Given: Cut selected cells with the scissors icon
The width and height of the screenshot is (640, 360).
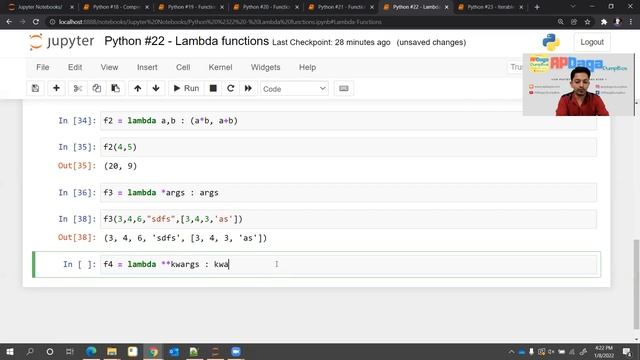Looking at the screenshot, I should (x=78, y=89).
